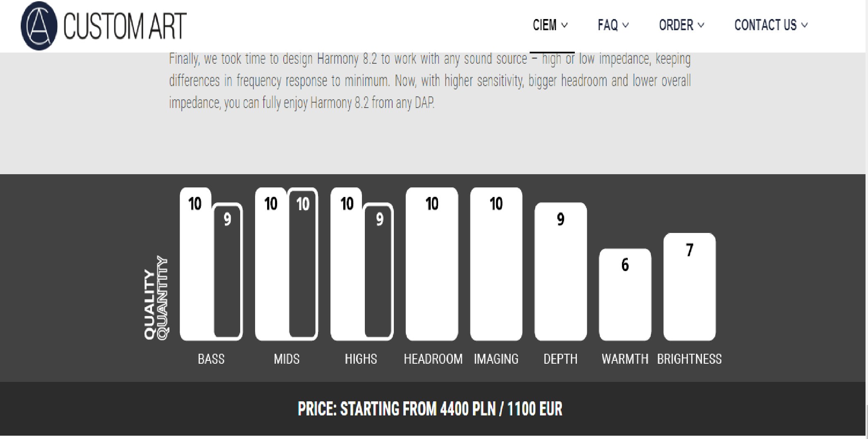Click the CONTACT US navigation link
This screenshot has width=868, height=439.
pos(765,25)
